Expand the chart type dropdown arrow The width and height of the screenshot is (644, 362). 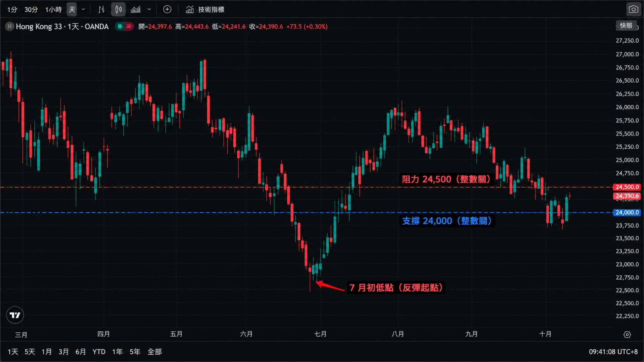(149, 9)
